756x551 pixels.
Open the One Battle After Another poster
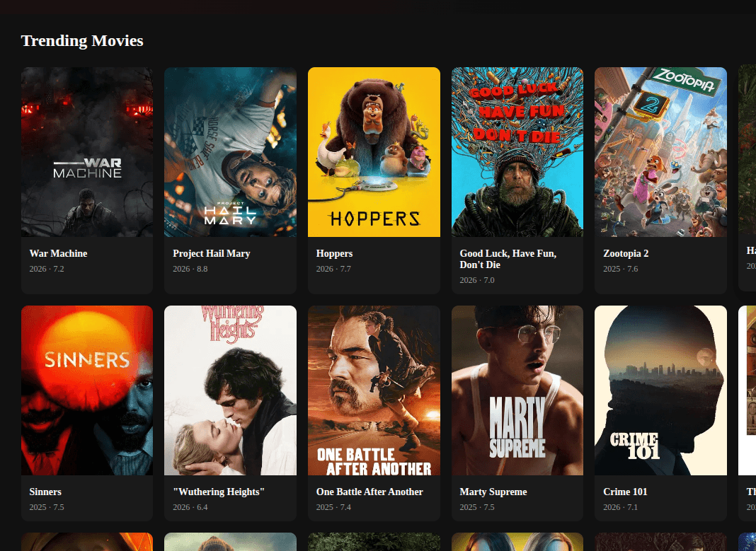374,390
